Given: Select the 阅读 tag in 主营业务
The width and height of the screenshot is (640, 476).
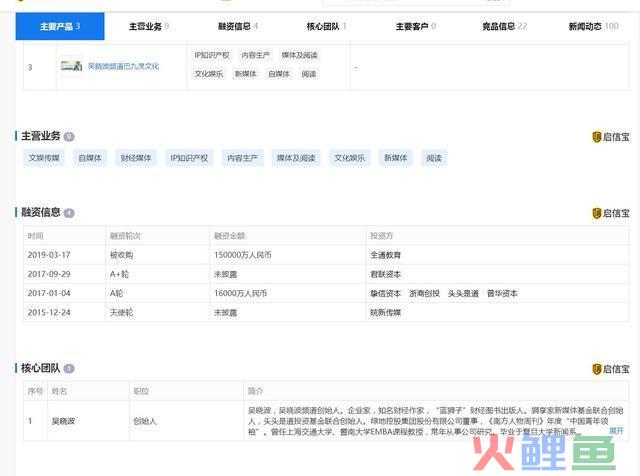Looking at the screenshot, I should point(434,158).
